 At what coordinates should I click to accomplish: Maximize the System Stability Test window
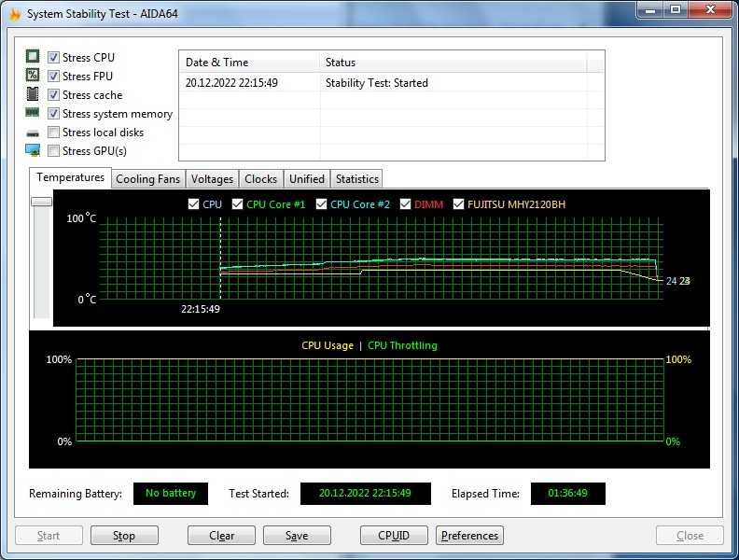tap(676, 10)
